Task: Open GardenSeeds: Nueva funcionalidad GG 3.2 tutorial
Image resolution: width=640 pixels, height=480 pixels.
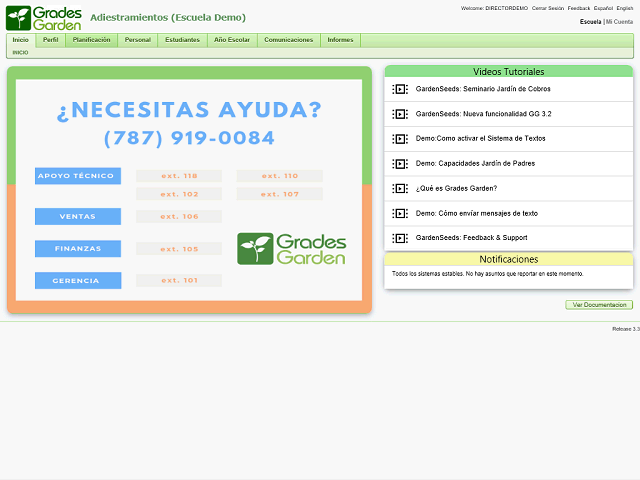Action: click(x=483, y=114)
